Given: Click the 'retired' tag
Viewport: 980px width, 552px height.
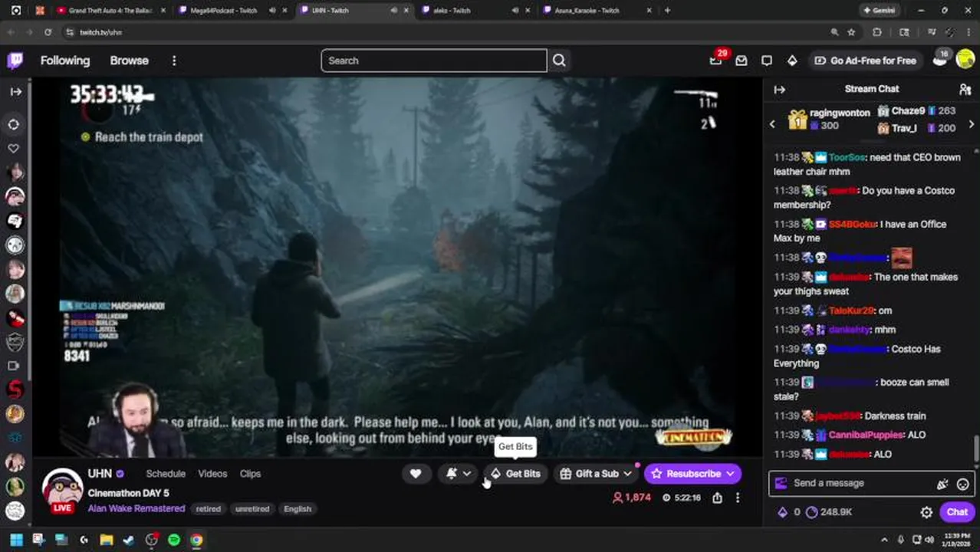Looking at the screenshot, I should click(x=208, y=508).
